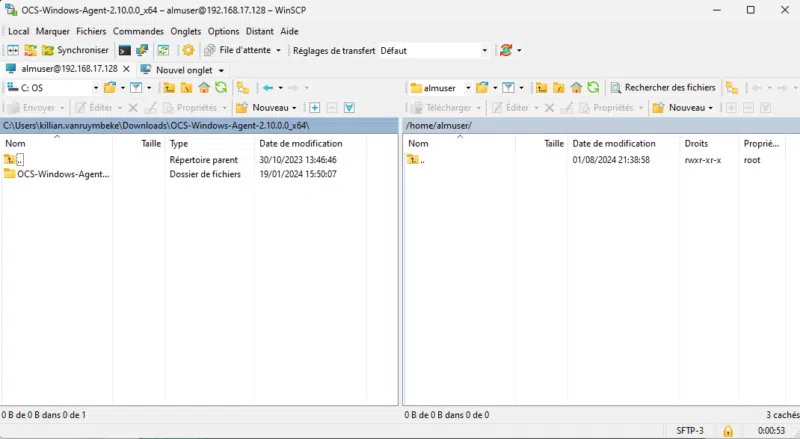Image resolution: width=800 pixels, height=439 pixels.
Task: Open the Réglages de transfert Défaut combo box
Action: 434,51
